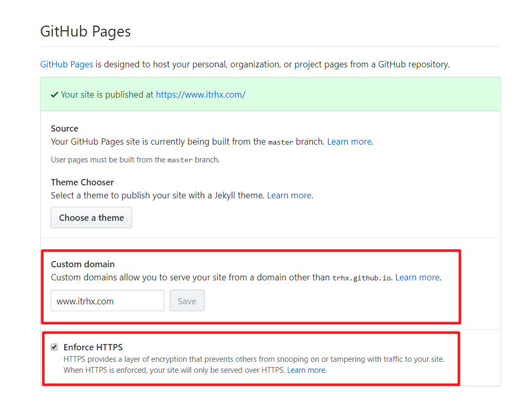Click the Source section heading
This screenshot has width=532, height=414.
(x=64, y=128)
